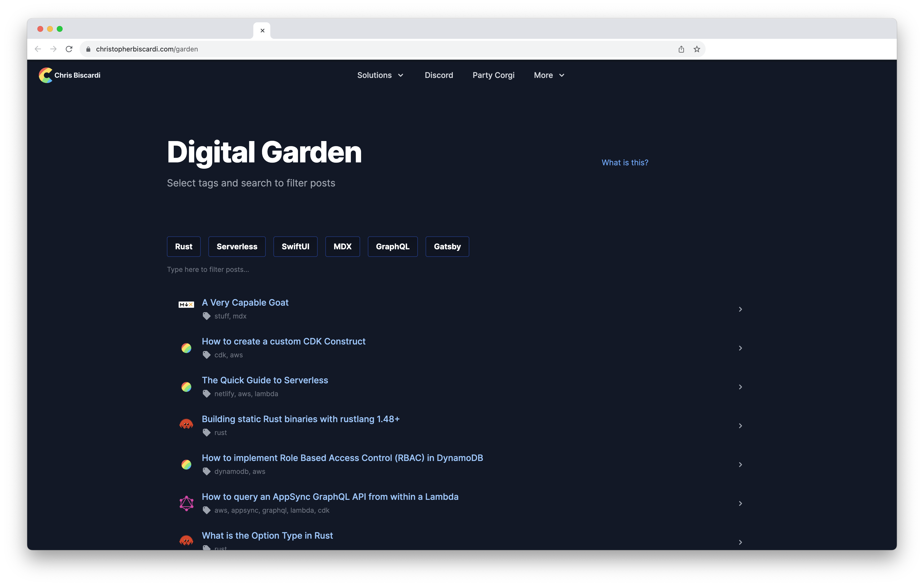Image resolution: width=924 pixels, height=586 pixels.
Task: Click the browser back arrow
Action: tap(38, 49)
